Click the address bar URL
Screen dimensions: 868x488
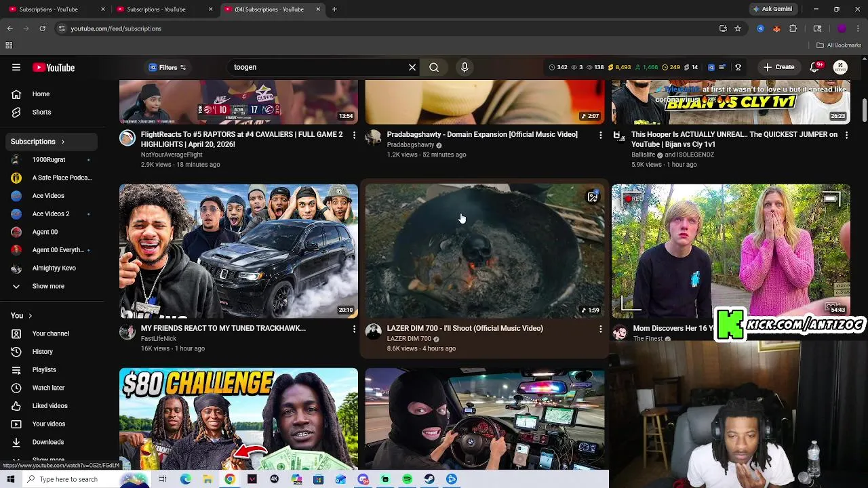(x=116, y=28)
